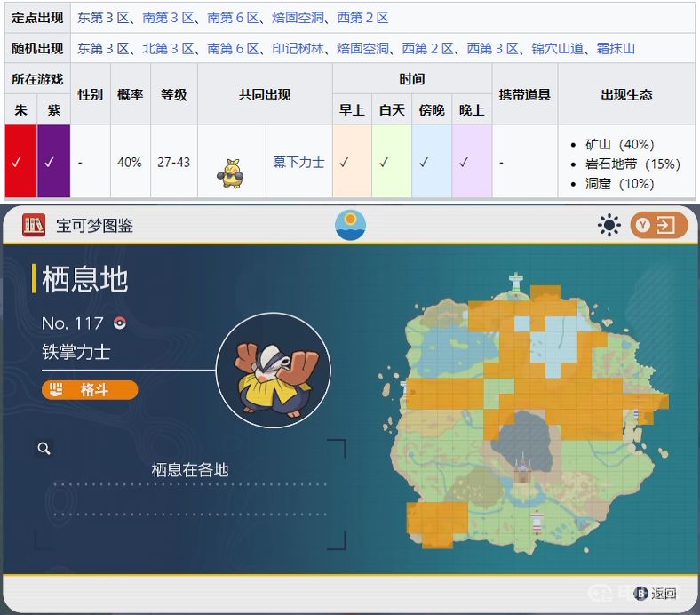
Task: Open the 幕下力士 Pokémon link
Action: pos(298,162)
